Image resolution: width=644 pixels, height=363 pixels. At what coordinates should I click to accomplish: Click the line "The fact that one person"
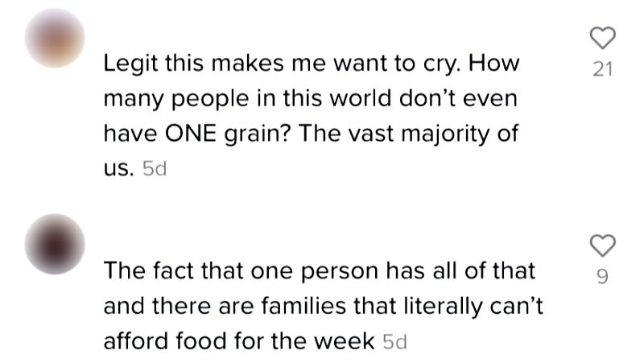click(319, 271)
